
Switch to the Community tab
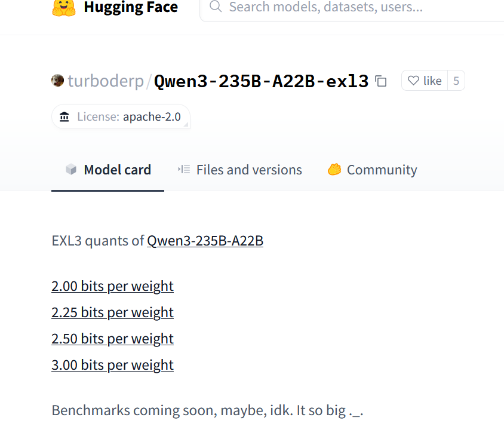coord(372,170)
